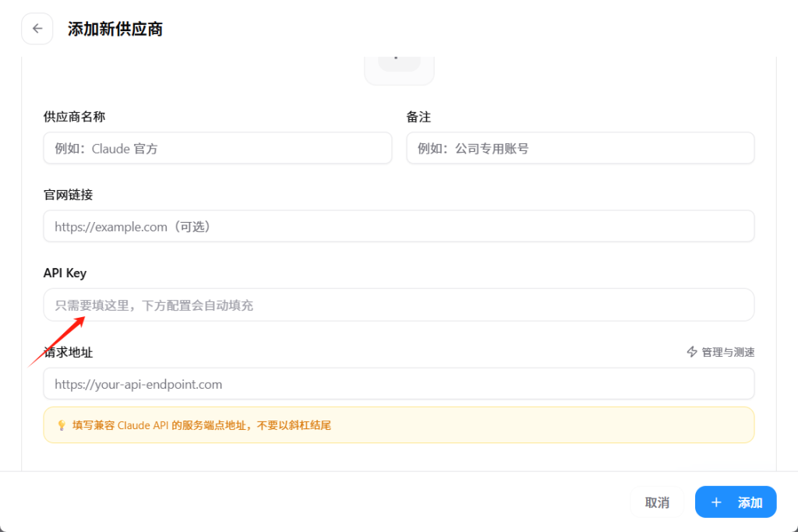Click the 请求地址 label
This screenshot has height=532, width=798.
click(x=69, y=352)
